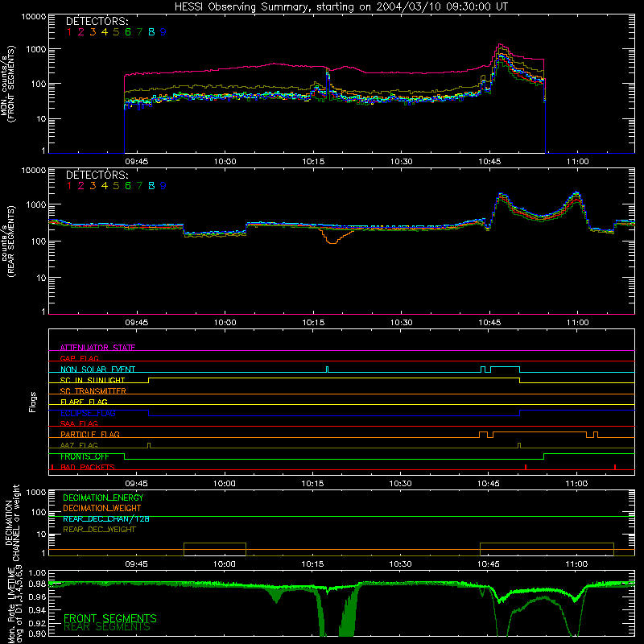Image resolution: width=644 pixels, height=644 pixels.
Task: Click the FRONTS_OFF flag label
Action: tap(85, 456)
